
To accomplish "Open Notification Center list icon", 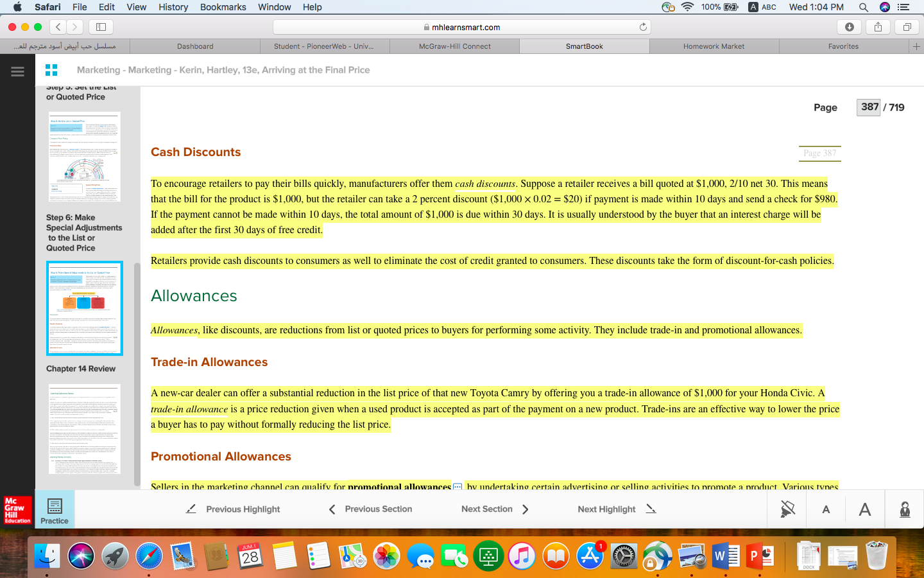I will point(903,7).
